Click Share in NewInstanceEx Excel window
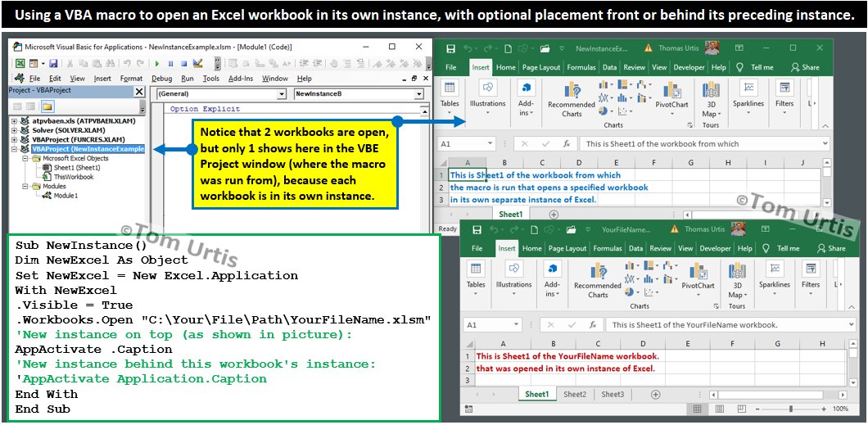This screenshot has width=868, height=425. (806, 67)
